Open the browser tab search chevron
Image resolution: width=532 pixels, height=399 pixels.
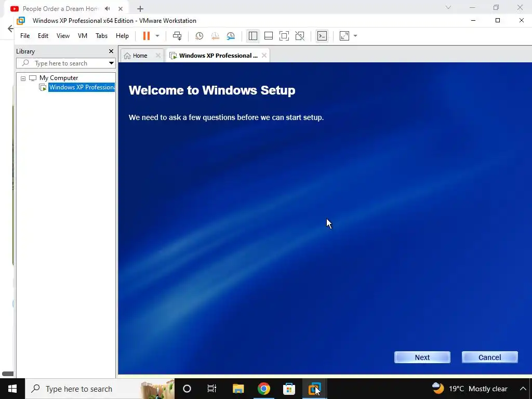click(448, 7)
